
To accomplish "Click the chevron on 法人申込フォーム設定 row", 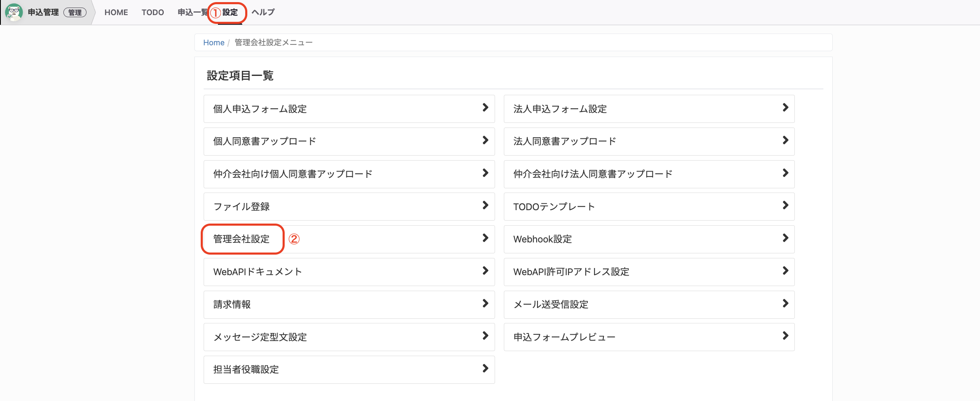I will pos(786,108).
